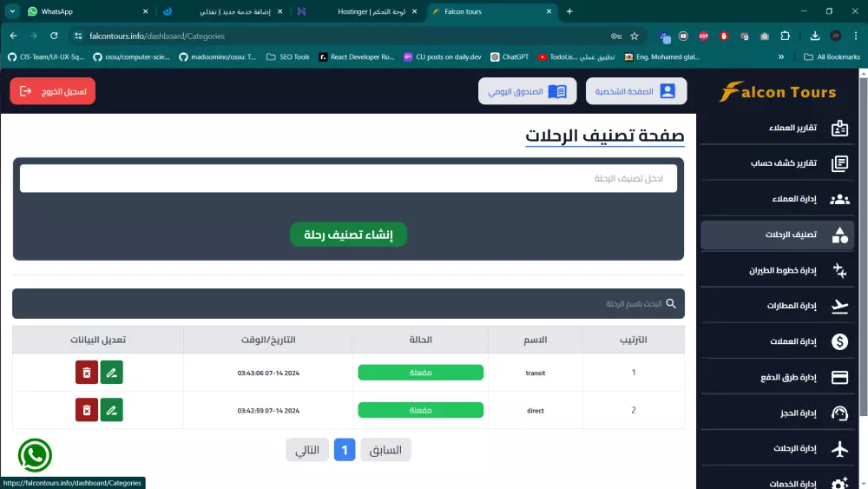Select page 1 in pagination
Image resolution: width=868 pixels, height=489 pixels.
(345, 450)
